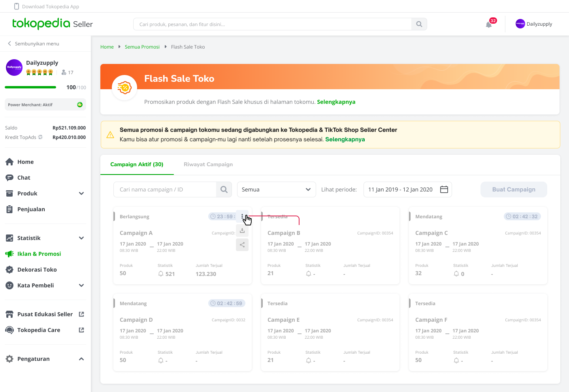
Task: Switch to Riwayat Campaign tab
Action: [x=208, y=164]
